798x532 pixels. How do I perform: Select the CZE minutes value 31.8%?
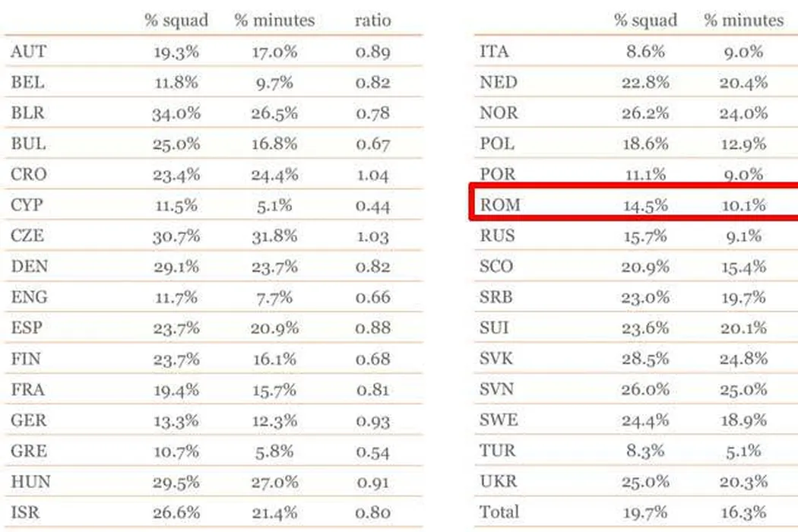pos(275,236)
